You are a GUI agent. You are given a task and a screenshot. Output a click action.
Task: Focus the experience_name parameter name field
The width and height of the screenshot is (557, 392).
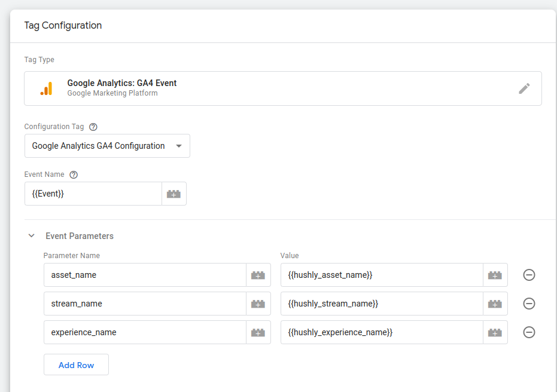145,332
